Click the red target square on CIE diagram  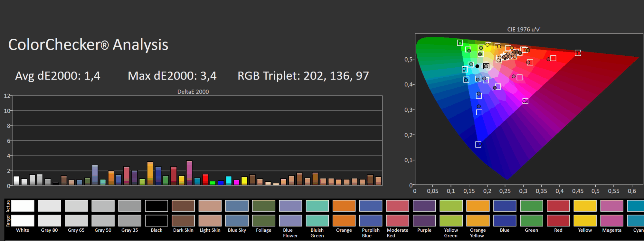pos(578,53)
